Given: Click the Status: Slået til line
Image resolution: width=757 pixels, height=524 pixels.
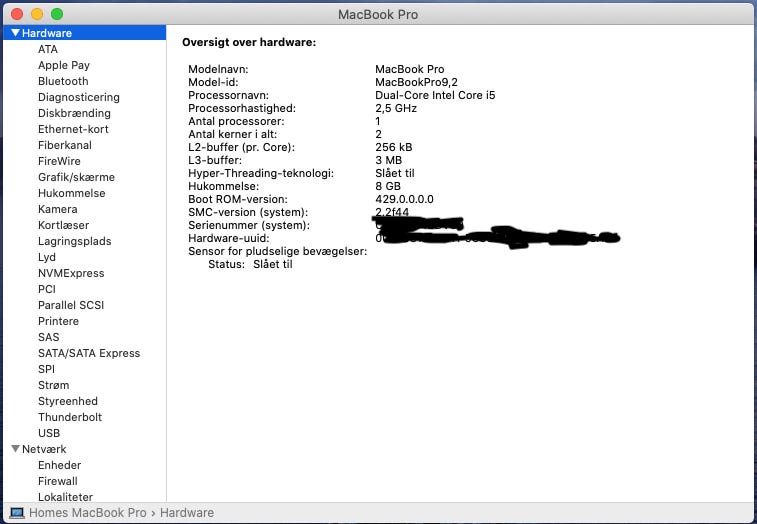Looking at the screenshot, I should (250, 264).
